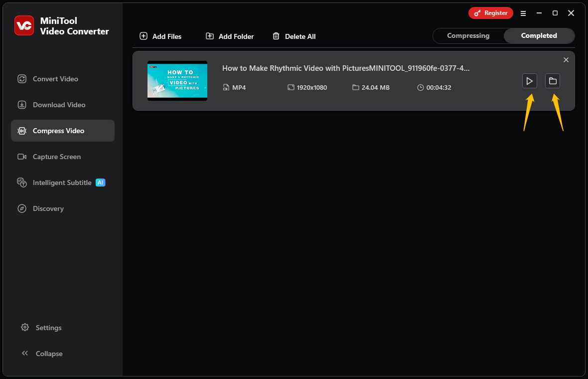Switch to the Compressing tab

pyautogui.click(x=468, y=35)
